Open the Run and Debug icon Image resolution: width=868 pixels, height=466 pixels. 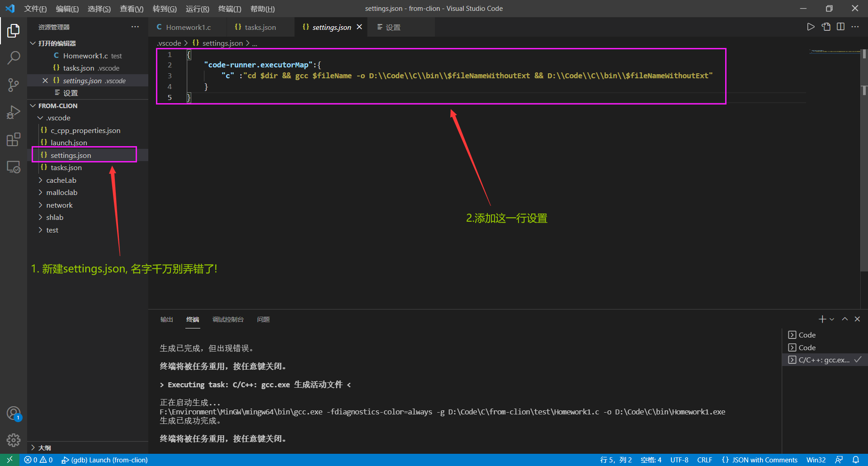point(13,112)
